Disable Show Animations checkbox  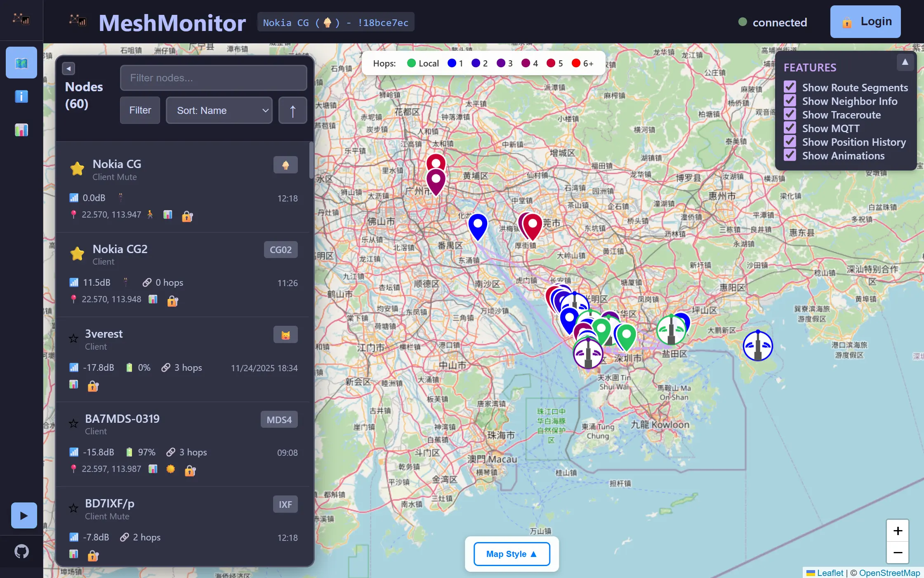pos(790,155)
